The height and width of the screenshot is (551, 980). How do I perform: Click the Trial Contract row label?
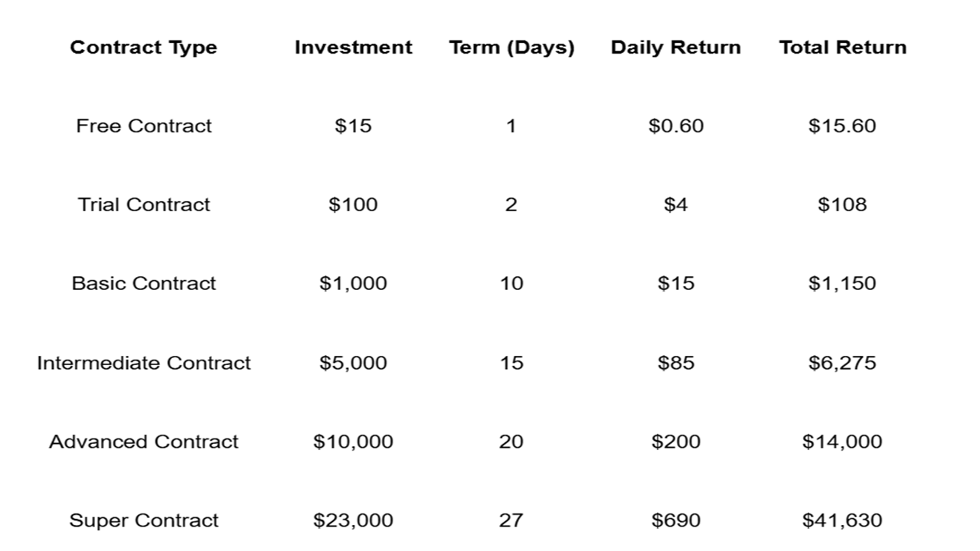click(x=143, y=205)
